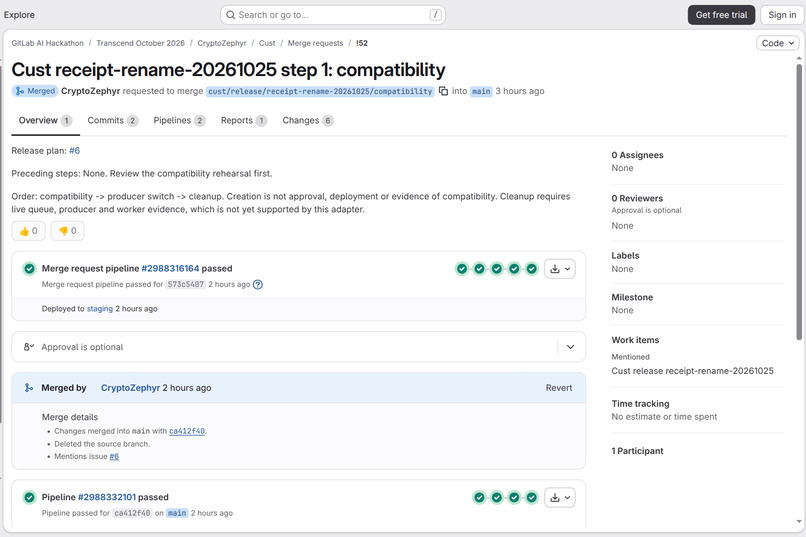Open fourth stage icon of pipeline #2988316164
This screenshot has width=806, height=537.
(x=515, y=269)
